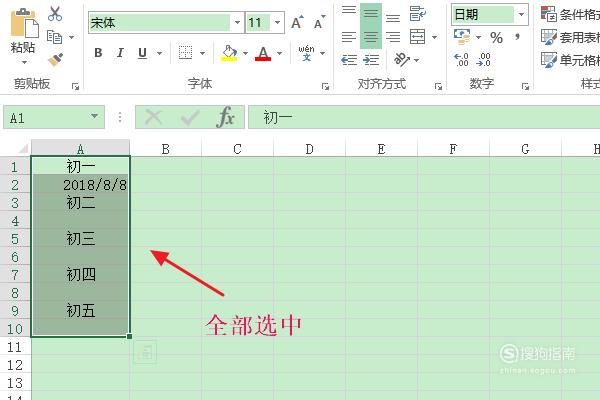Align text to bottom
The image size is (600, 400).
tap(393, 17)
